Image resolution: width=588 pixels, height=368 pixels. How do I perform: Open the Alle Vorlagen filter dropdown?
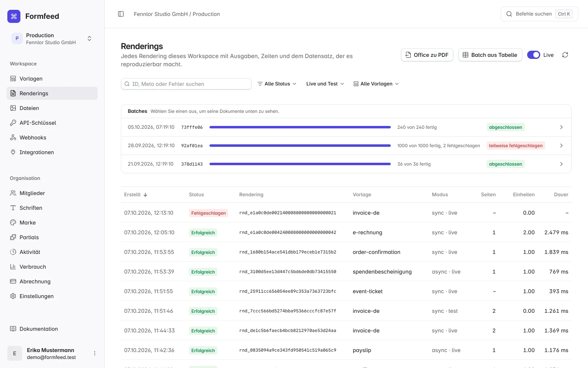pyautogui.click(x=376, y=84)
